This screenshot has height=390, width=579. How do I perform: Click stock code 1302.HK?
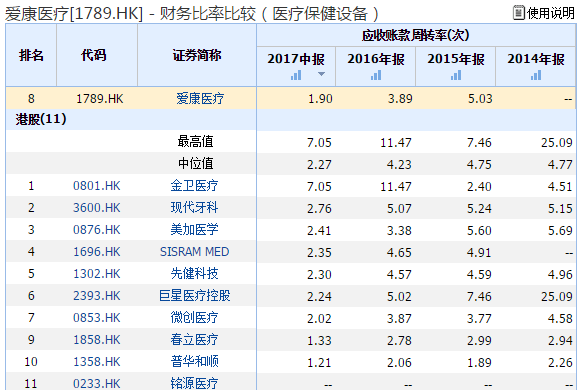coord(97,274)
